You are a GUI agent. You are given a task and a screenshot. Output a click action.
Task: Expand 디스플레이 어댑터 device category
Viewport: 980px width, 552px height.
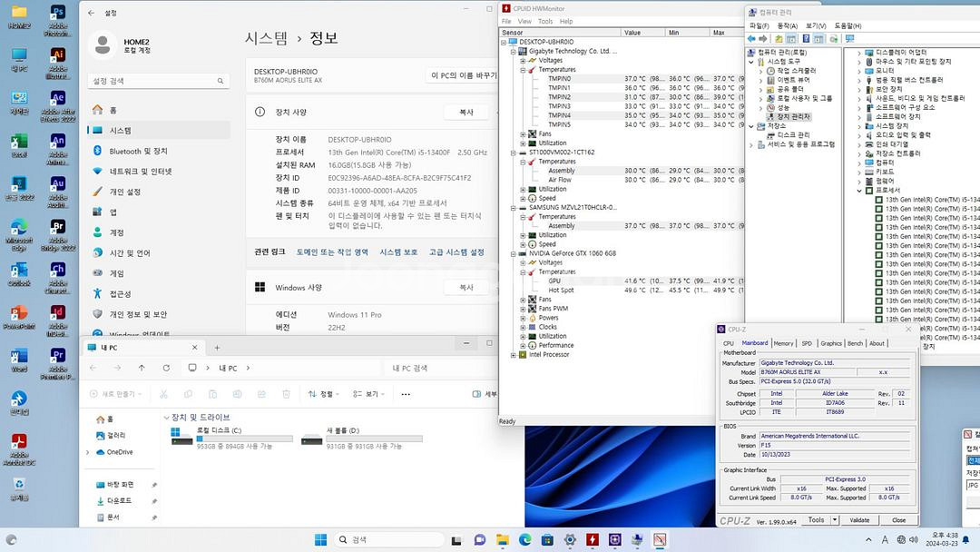pos(859,54)
